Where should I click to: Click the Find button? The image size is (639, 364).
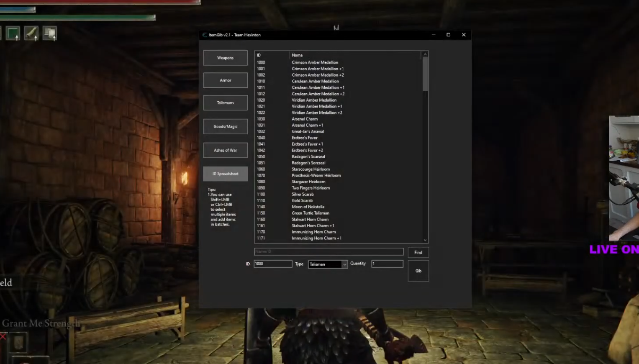point(418,252)
